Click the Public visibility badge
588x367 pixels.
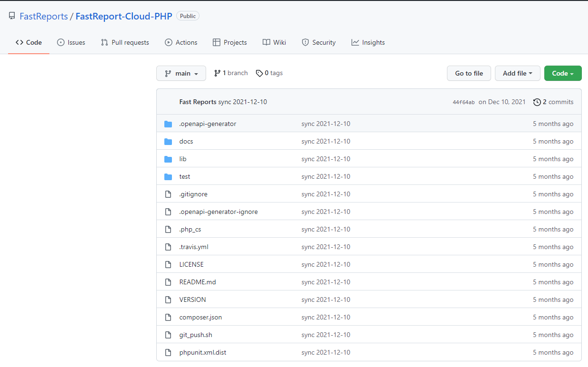point(188,16)
